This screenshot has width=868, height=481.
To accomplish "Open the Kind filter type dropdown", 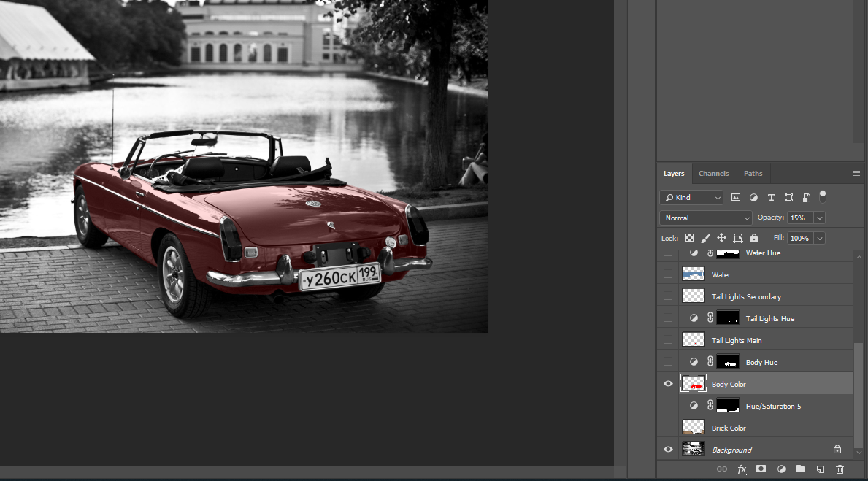I will pos(691,198).
